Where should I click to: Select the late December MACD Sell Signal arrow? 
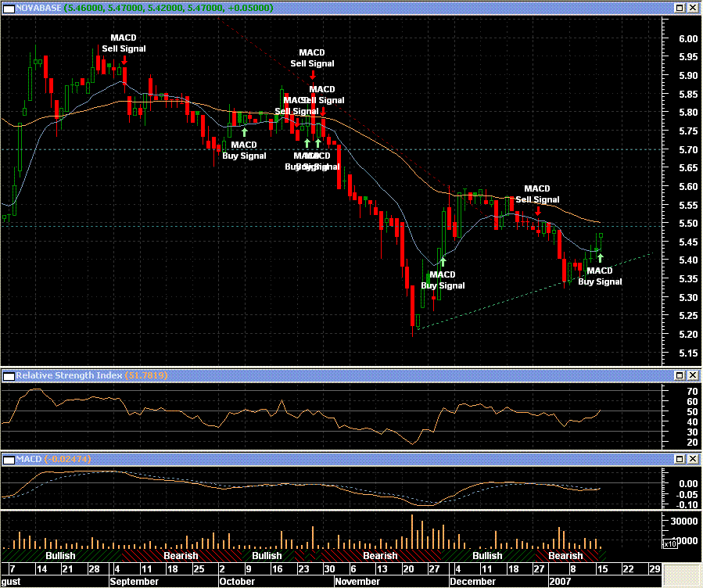tap(537, 211)
